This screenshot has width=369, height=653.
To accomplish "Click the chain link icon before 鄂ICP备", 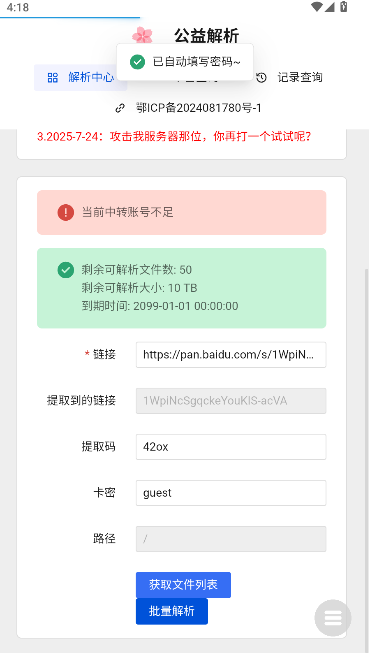I will coord(120,108).
